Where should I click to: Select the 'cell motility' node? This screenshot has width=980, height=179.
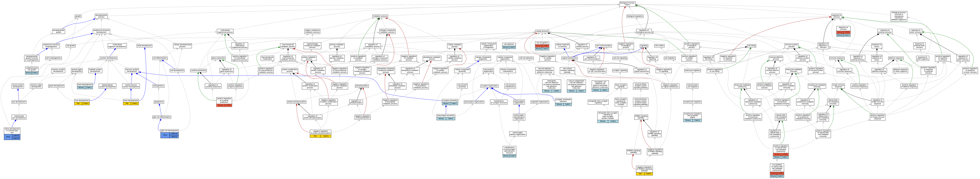tap(659, 46)
